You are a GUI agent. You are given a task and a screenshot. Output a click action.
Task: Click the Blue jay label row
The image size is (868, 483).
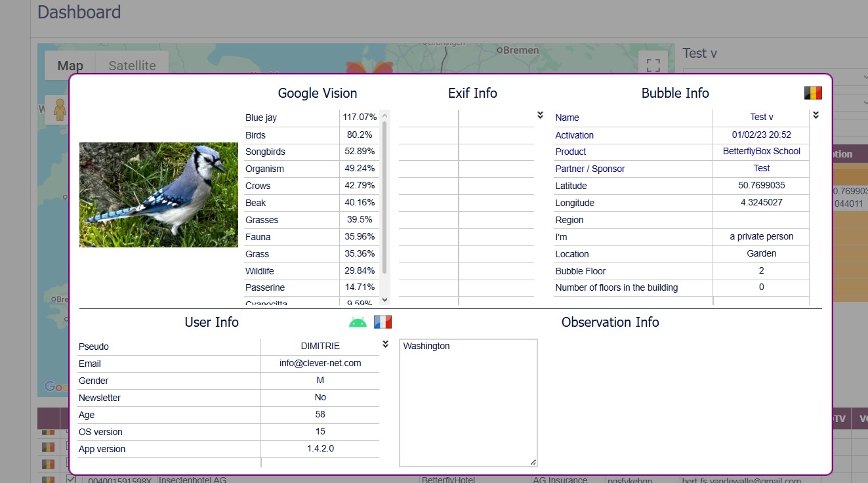[261, 117]
